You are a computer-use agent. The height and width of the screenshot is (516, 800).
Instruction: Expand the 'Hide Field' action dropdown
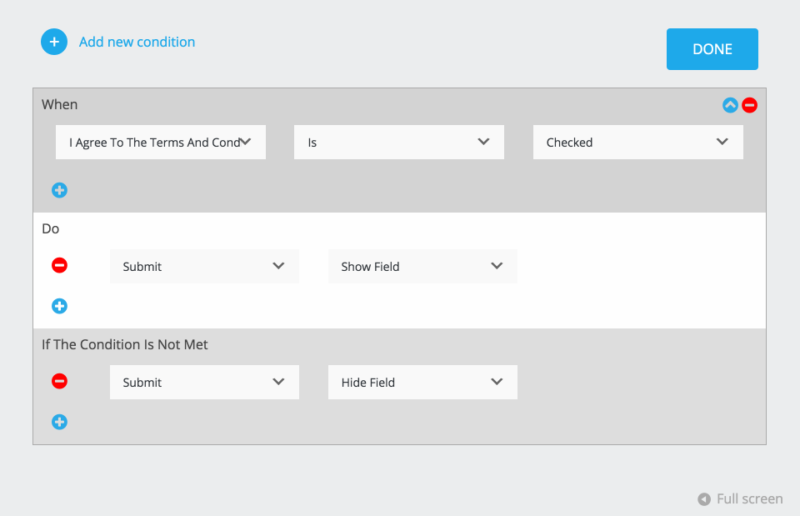coord(422,382)
